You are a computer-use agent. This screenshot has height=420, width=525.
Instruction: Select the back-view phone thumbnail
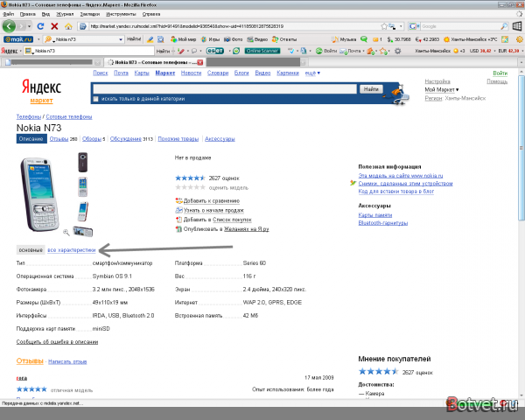83,162
